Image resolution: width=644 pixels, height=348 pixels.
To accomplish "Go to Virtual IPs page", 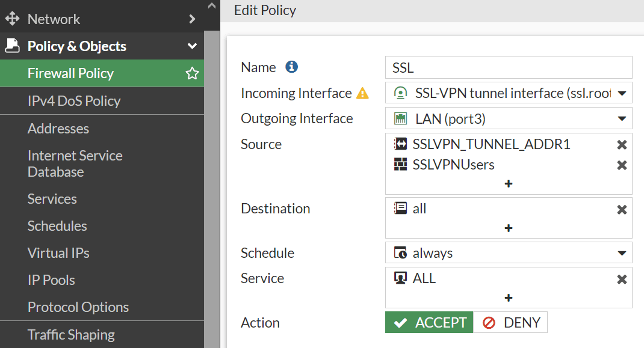I will 58,253.
